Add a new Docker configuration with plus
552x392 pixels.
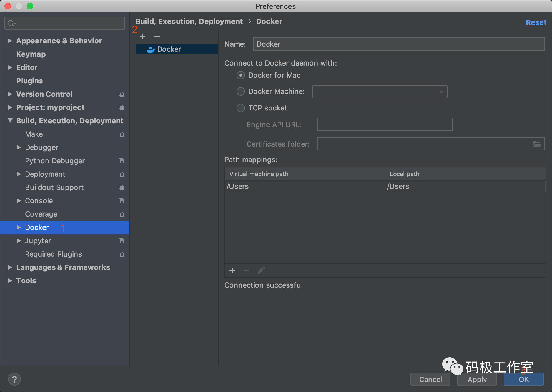pyautogui.click(x=143, y=37)
